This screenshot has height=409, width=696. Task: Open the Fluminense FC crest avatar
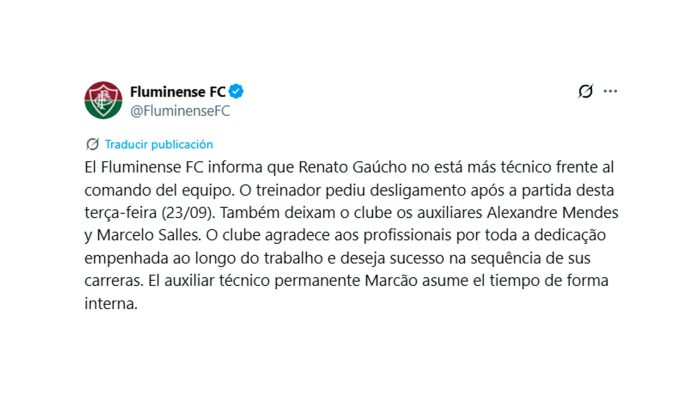[103, 100]
